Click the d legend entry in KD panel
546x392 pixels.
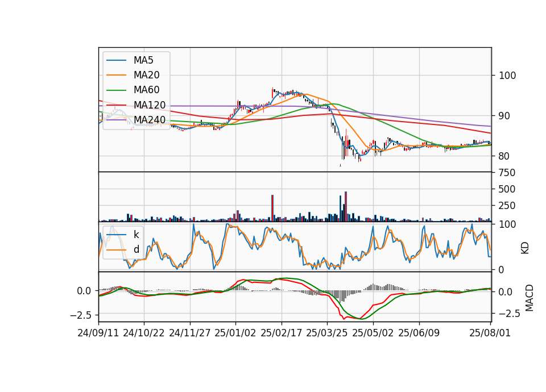pos(123,249)
